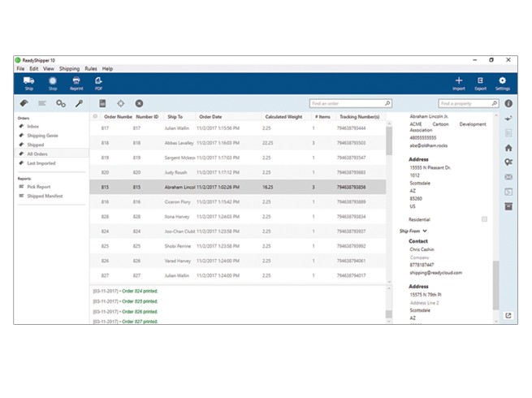Click the circled X cancel icon
This screenshot has width=532, height=398.
pyautogui.click(x=139, y=103)
